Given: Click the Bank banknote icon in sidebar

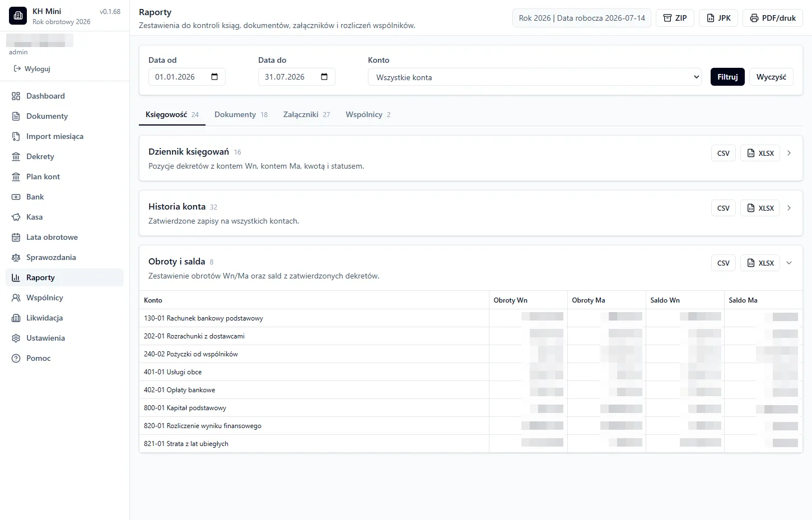Looking at the screenshot, I should tap(16, 197).
